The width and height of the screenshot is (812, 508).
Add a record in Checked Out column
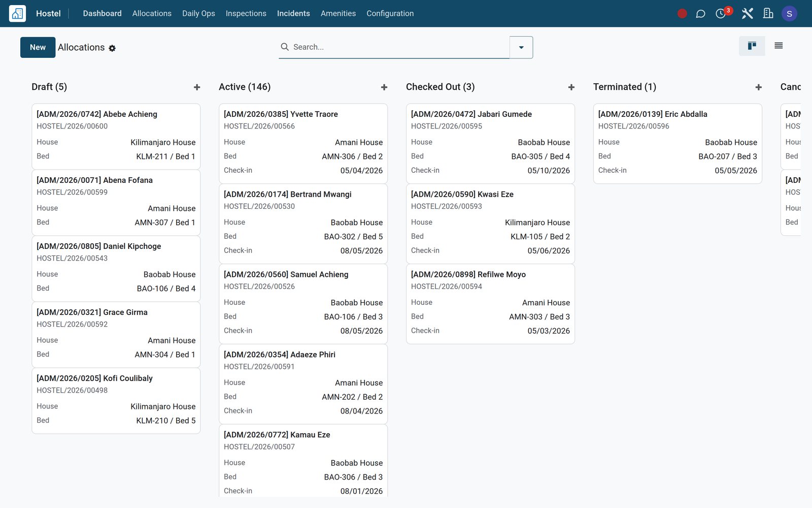(571, 87)
